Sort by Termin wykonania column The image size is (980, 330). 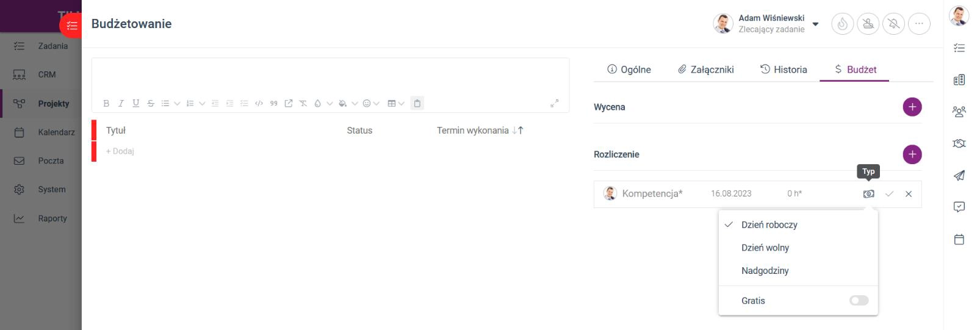pyautogui.click(x=480, y=131)
